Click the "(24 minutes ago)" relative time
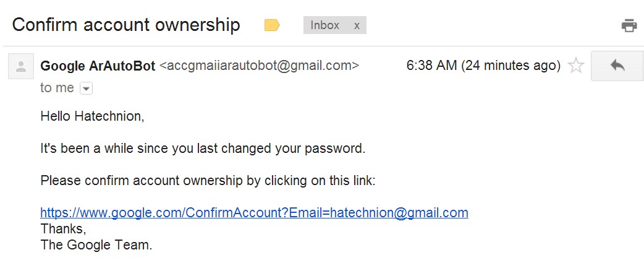The image size is (644, 268). pos(511,66)
